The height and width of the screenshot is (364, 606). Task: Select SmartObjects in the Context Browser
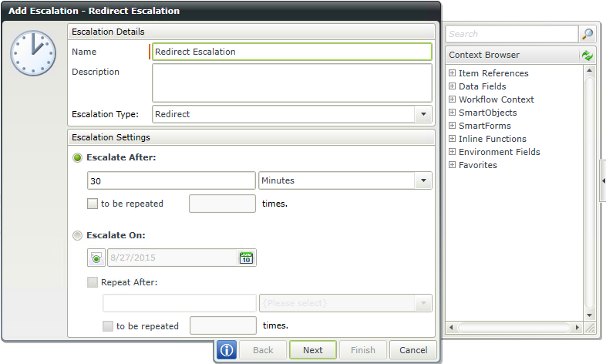[487, 113]
